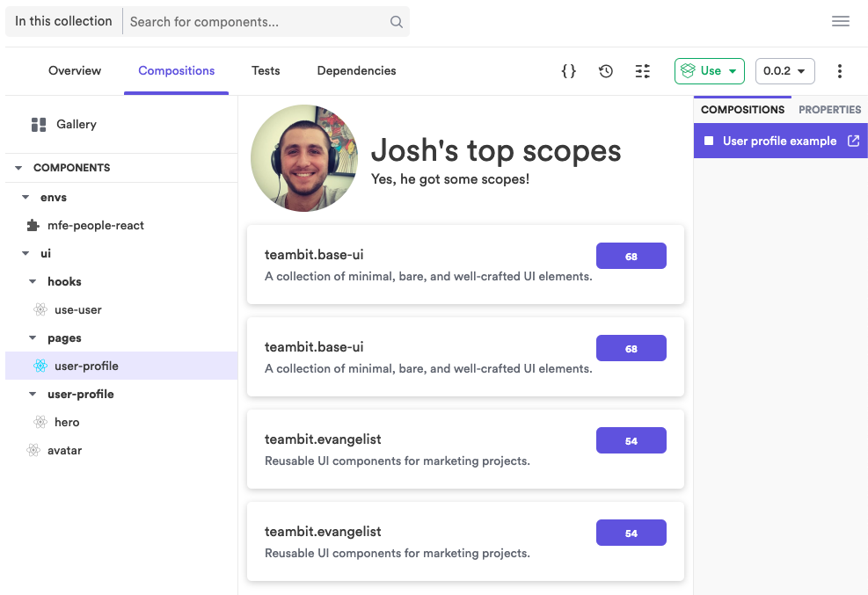Switch to the PROPERTIES panel tab
The height and width of the screenshot is (595, 868).
(x=829, y=110)
